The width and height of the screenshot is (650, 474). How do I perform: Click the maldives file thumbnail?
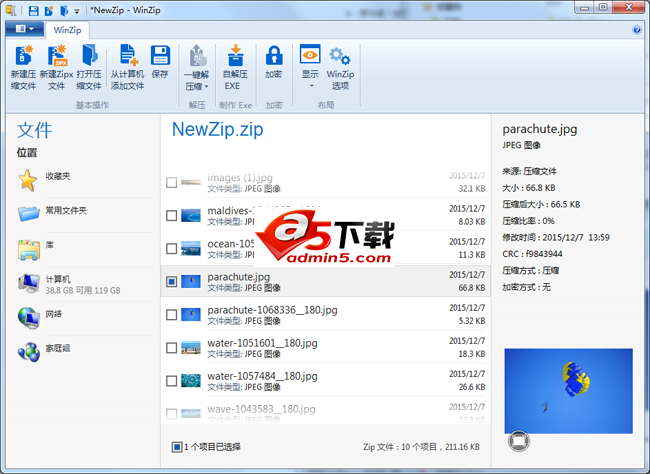point(191,216)
